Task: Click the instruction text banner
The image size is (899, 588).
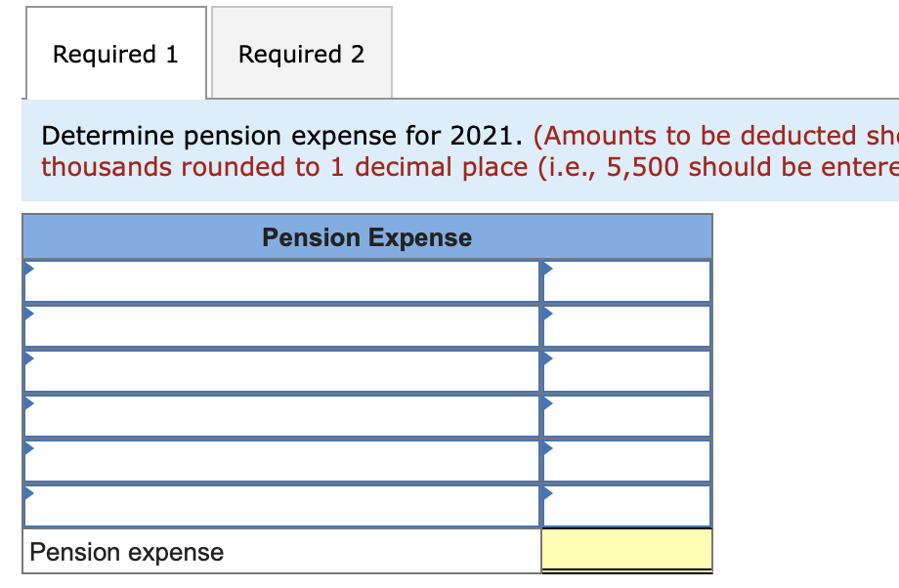Action: [449, 151]
